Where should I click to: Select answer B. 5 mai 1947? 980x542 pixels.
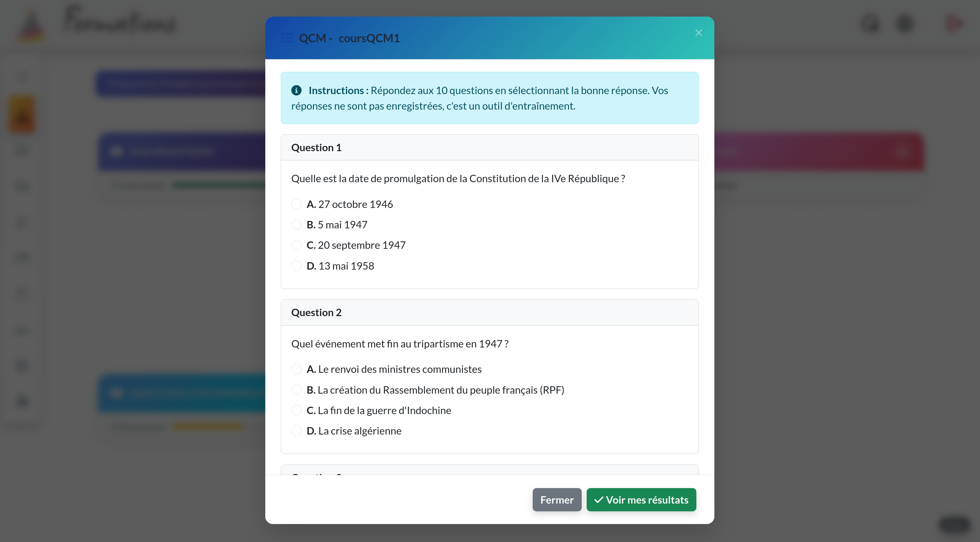[296, 224]
